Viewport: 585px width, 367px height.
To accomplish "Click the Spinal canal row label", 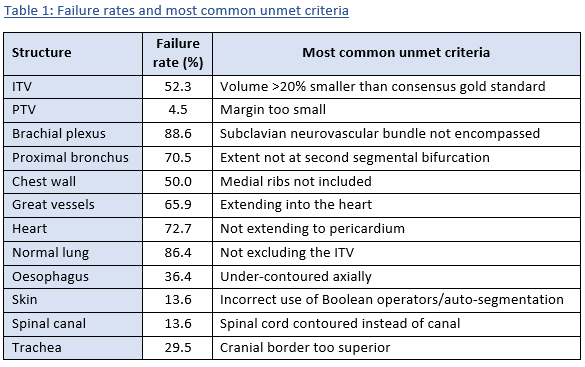I will pyautogui.click(x=49, y=323).
